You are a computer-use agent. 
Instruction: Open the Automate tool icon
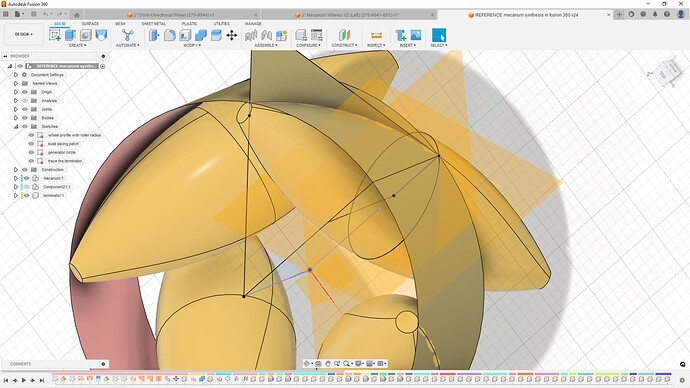click(x=128, y=35)
